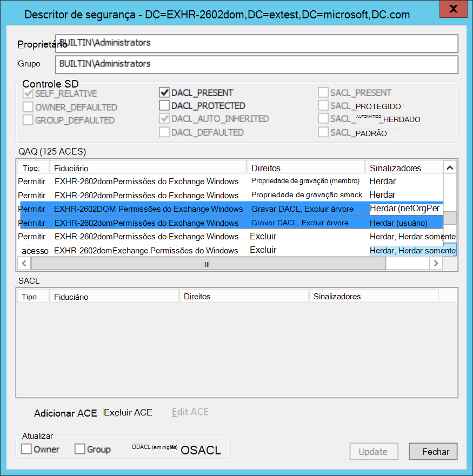Toggle the SACL_PADRÃO checkbox
The image size is (473, 476).
point(323,132)
